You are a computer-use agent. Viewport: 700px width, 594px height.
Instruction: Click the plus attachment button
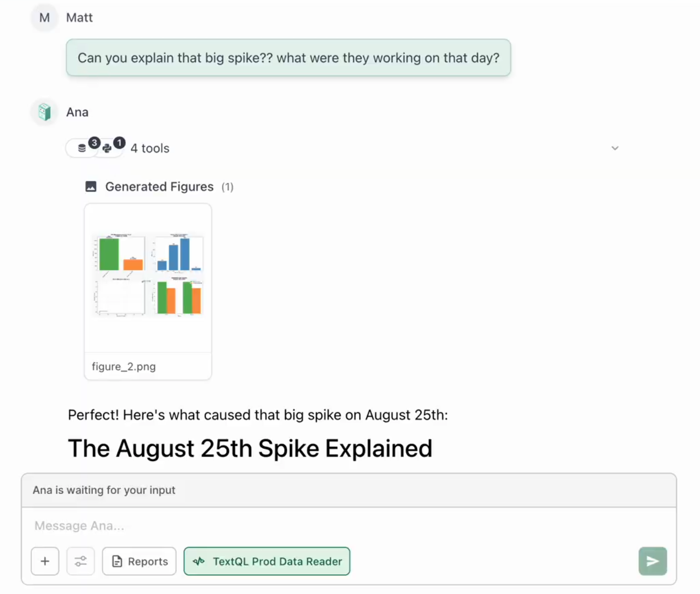tap(45, 561)
